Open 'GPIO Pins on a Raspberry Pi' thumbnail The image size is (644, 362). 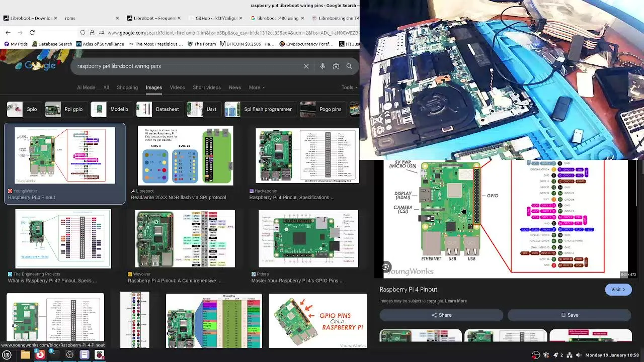click(317, 321)
